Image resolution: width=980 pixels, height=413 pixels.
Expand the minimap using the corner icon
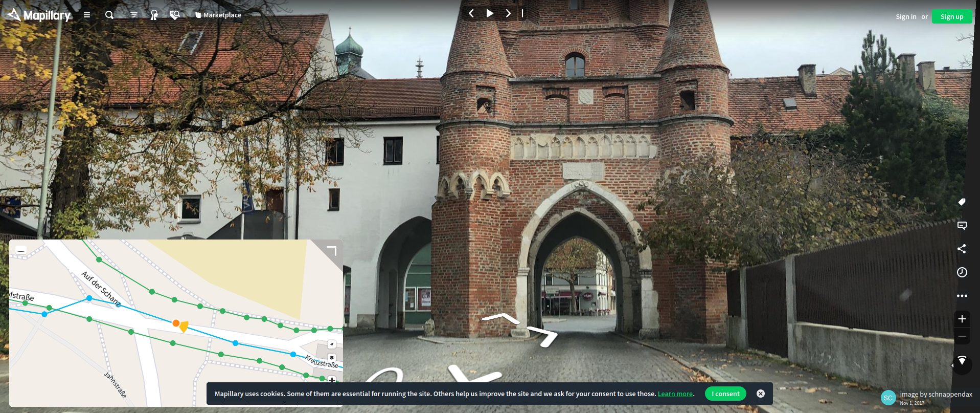(331, 251)
